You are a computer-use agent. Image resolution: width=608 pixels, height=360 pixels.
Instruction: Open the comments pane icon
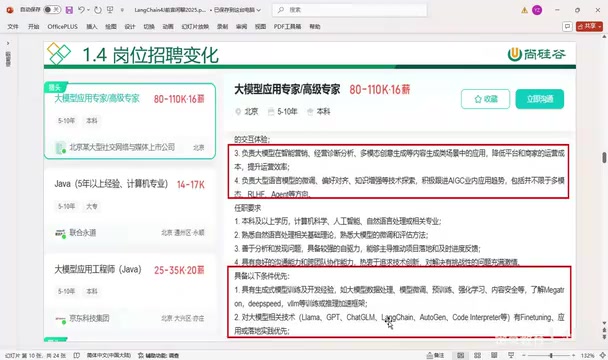click(x=567, y=26)
